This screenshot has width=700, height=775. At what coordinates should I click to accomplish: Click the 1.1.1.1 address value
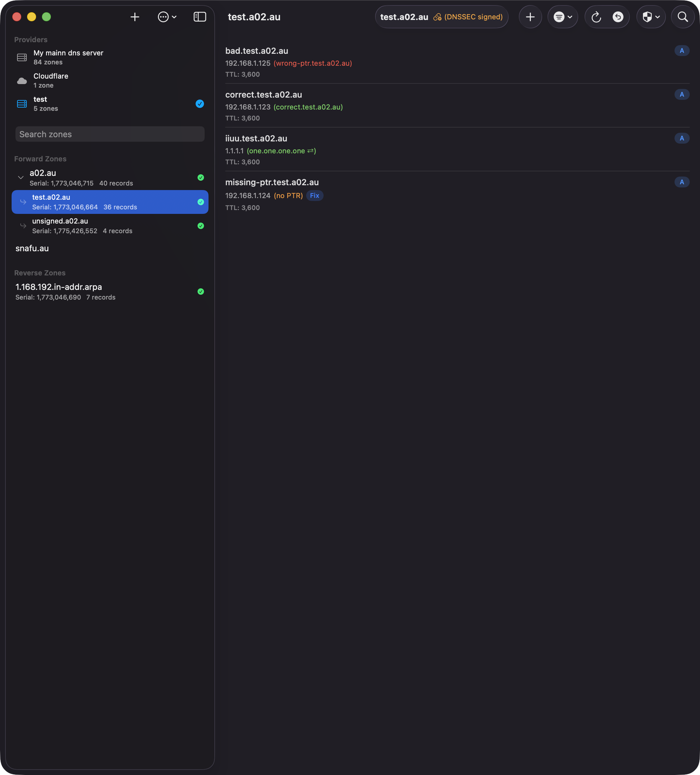[x=234, y=151]
